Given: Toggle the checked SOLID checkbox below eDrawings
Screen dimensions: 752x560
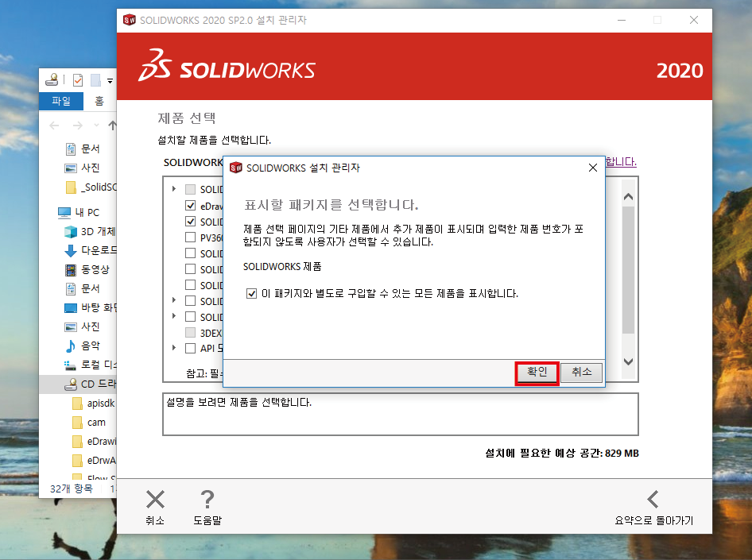Looking at the screenshot, I should 191,222.
